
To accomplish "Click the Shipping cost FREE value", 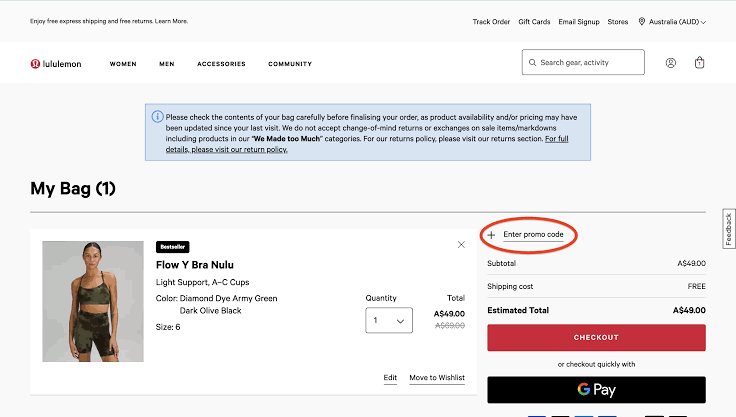I will (x=697, y=286).
